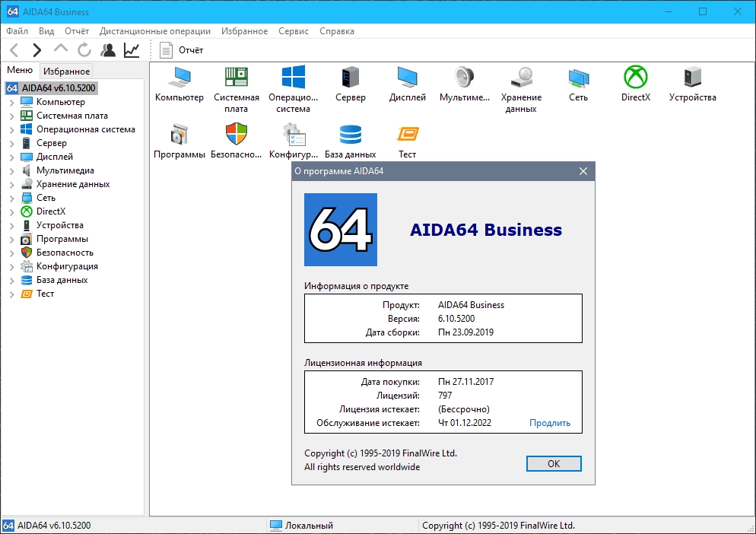Click the license count 797
Screen dimensions: 756x534
pos(445,395)
